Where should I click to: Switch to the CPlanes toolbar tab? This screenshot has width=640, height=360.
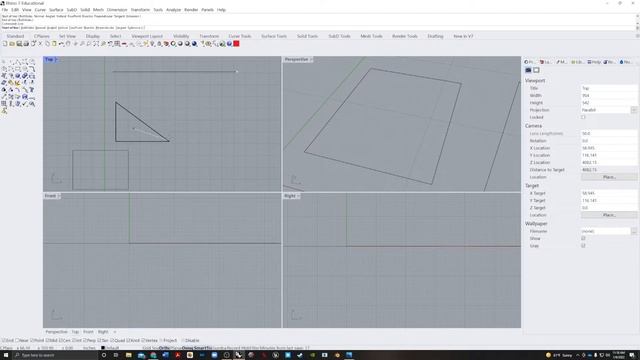tap(42, 36)
